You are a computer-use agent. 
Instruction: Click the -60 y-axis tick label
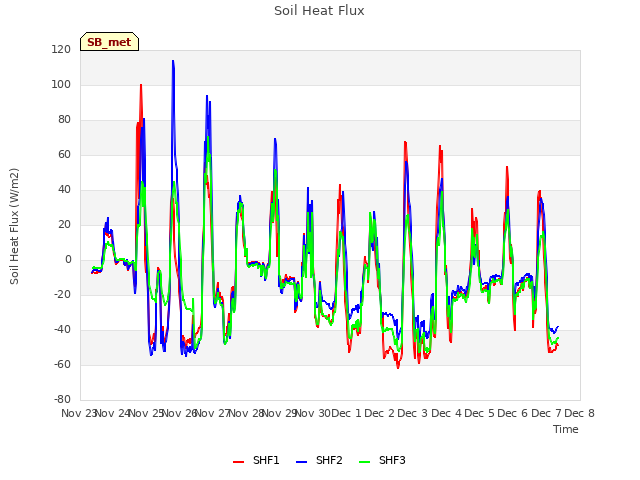[x=62, y=364]
